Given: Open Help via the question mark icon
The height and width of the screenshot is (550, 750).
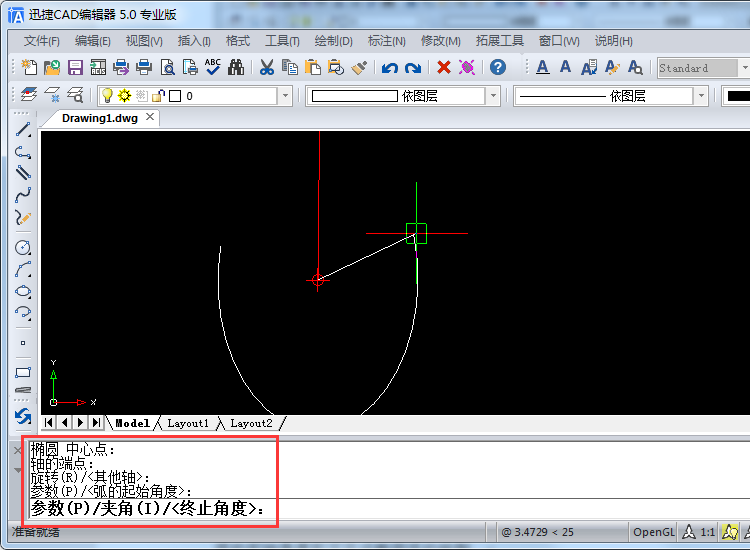Looking at the screenshot, I should pyautogui.click(x=497, y=68).
